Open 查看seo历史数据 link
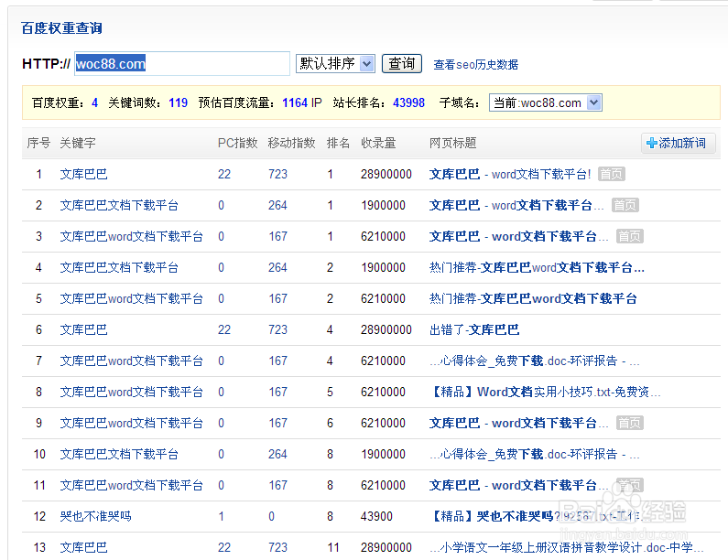Image resolution: width=728 pixels, height=560 pixels. pyautogui.click(x=475, y=64)
